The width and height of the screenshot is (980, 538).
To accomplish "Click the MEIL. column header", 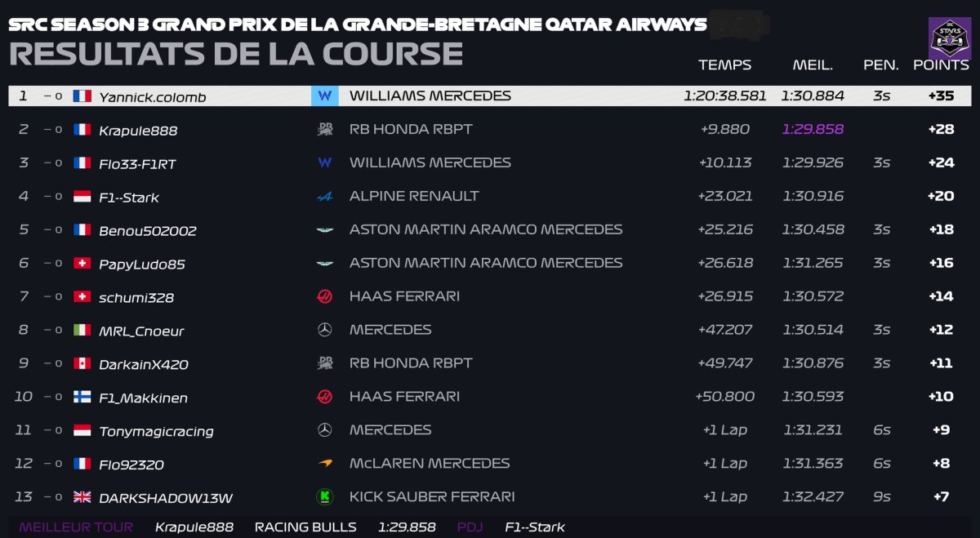I will pos(813,64).
